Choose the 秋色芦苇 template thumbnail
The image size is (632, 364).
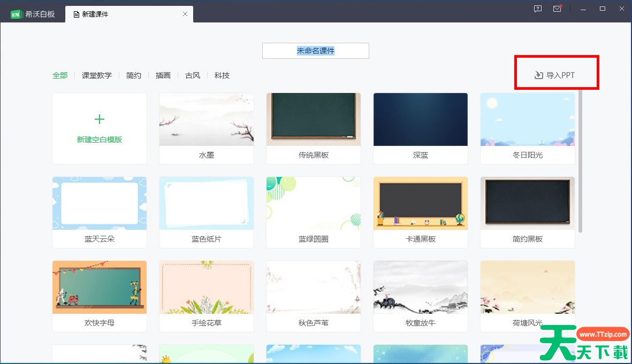[x=314, y=287]
